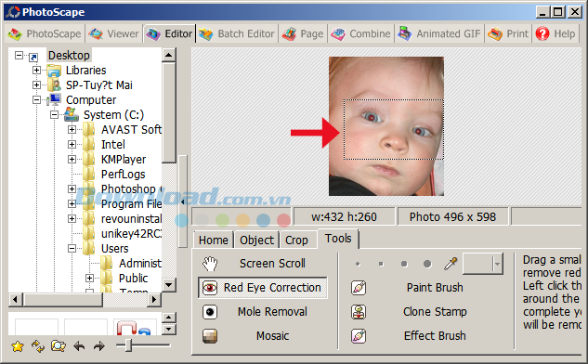Select the Paint Brush icon
588x364 pixels.
pos(359,288)
